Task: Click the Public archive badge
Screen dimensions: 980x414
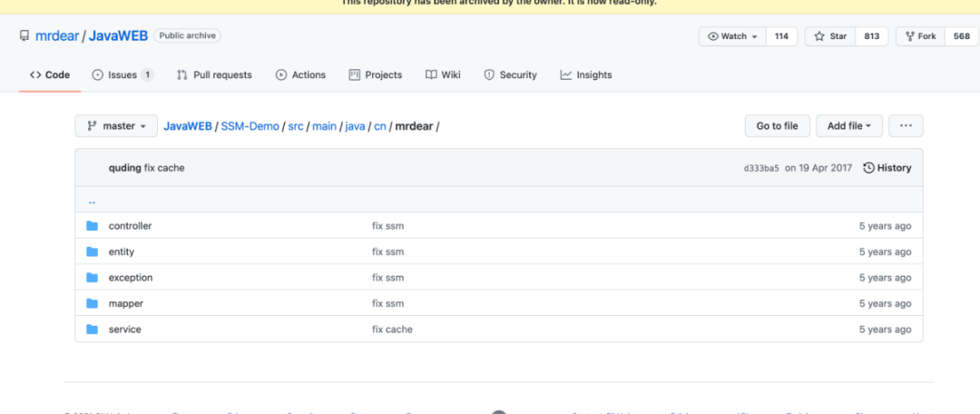Action: tap(188, 35)
